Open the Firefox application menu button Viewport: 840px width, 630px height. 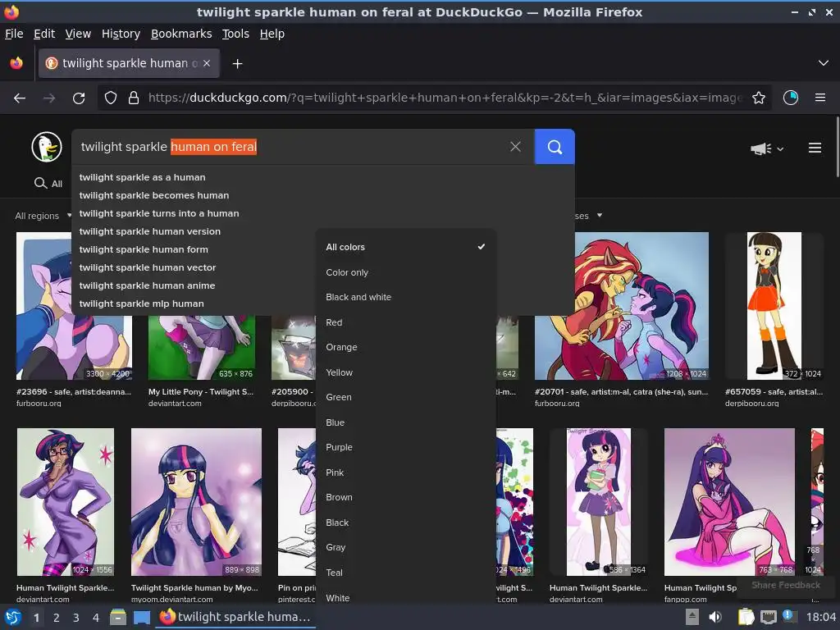click(x=820, y=98)
